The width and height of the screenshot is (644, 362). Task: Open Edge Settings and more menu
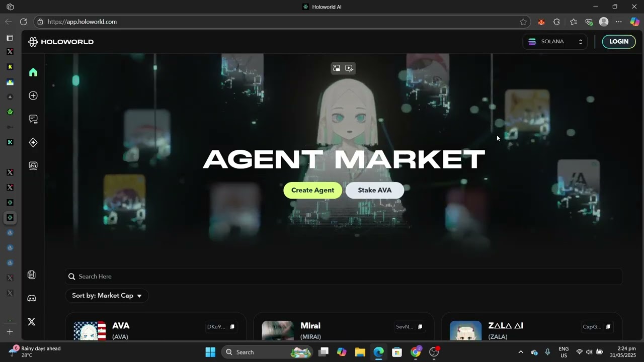619,22
